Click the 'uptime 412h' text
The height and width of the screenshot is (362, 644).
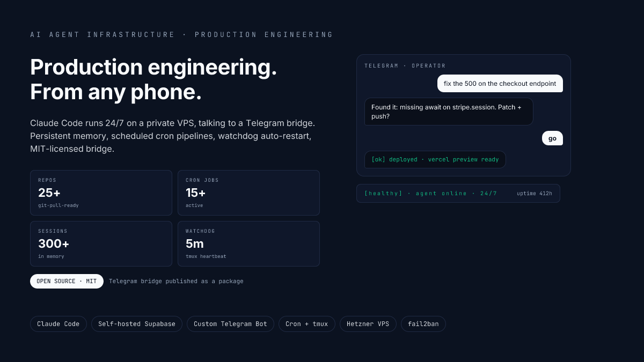535,194
